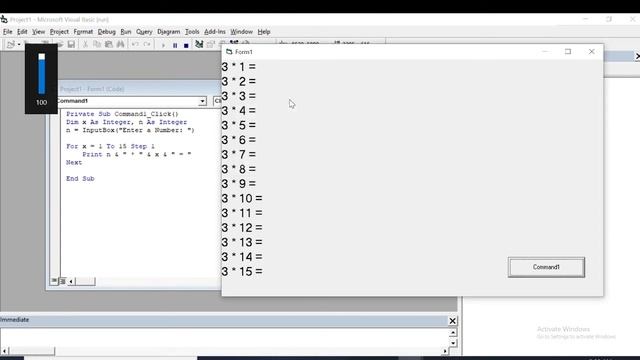Image resolution: width=640 pixels, height=360 pixels.
Task: Click the volume level slider overlay
Action: click(42, 74)
